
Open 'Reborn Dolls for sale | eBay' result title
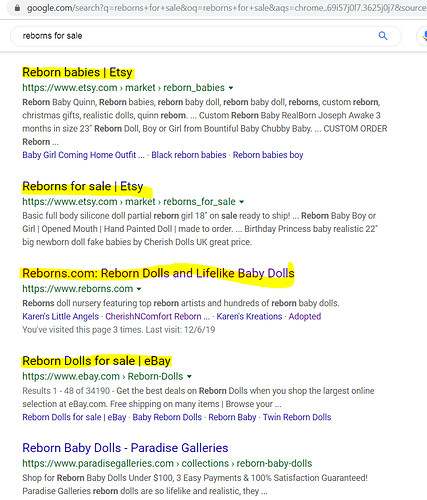click(96, 361)
